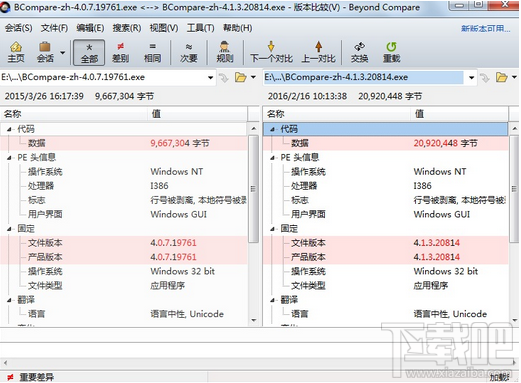521x383 pixels.
Task: Select right 操作系统 row Windows 32 bit
Action: 386,271
